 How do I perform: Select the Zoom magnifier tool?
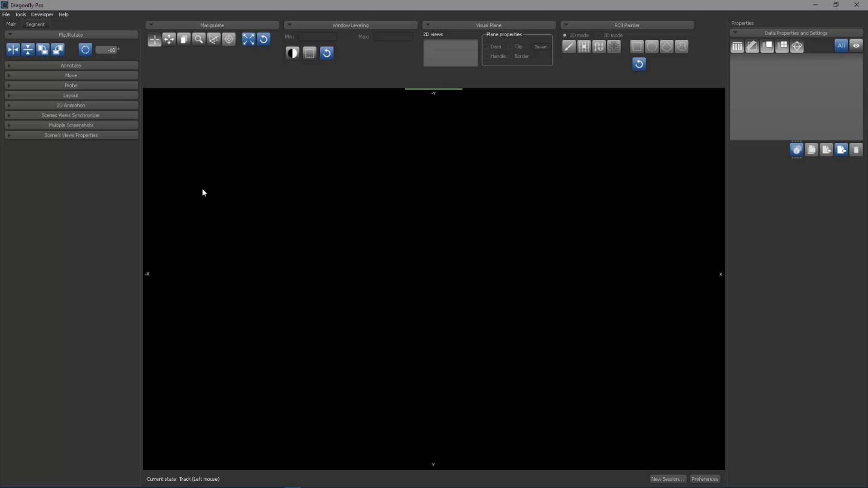click(x=199, y=40)
